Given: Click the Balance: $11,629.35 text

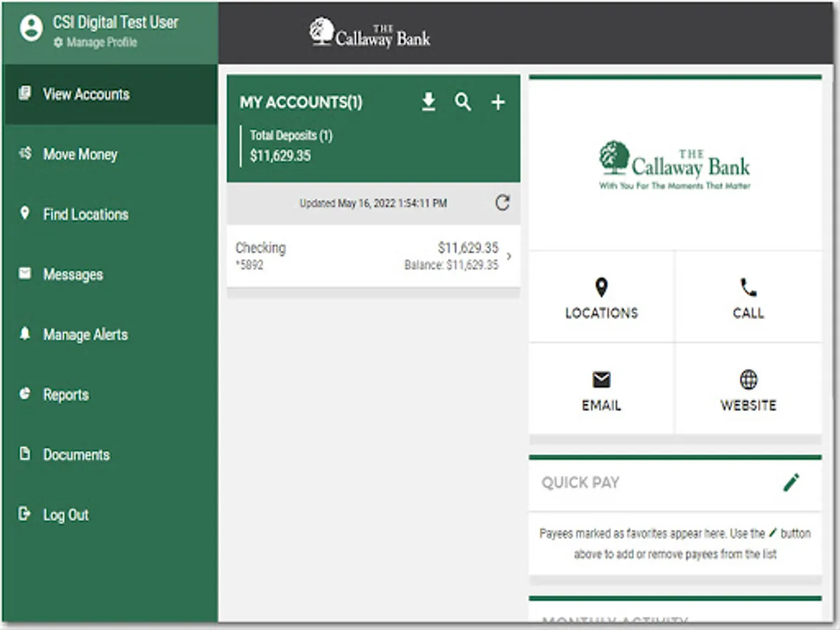Looking at the screenshot, I should coord(451,266).
